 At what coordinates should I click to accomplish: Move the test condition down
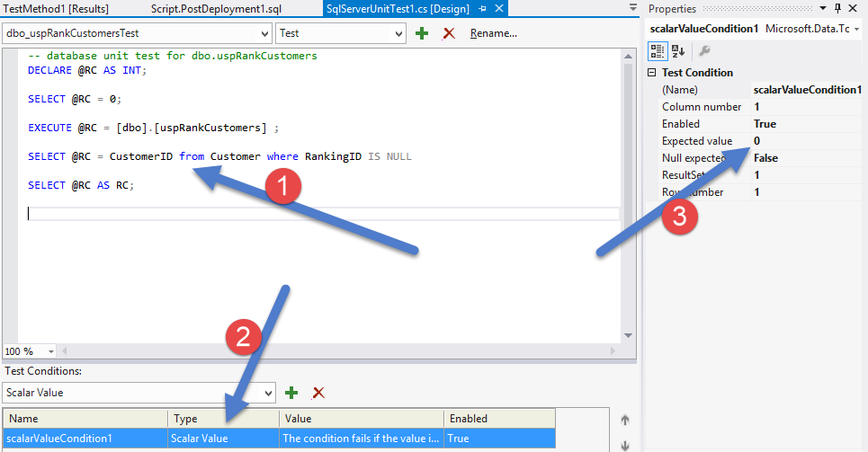click(x=625, y=446)
